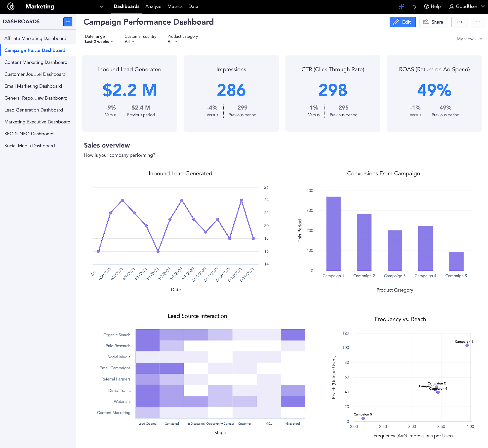Switch to the Analyze tab
Viewport: 488px width, 448px height.
(x=153, y=6)
